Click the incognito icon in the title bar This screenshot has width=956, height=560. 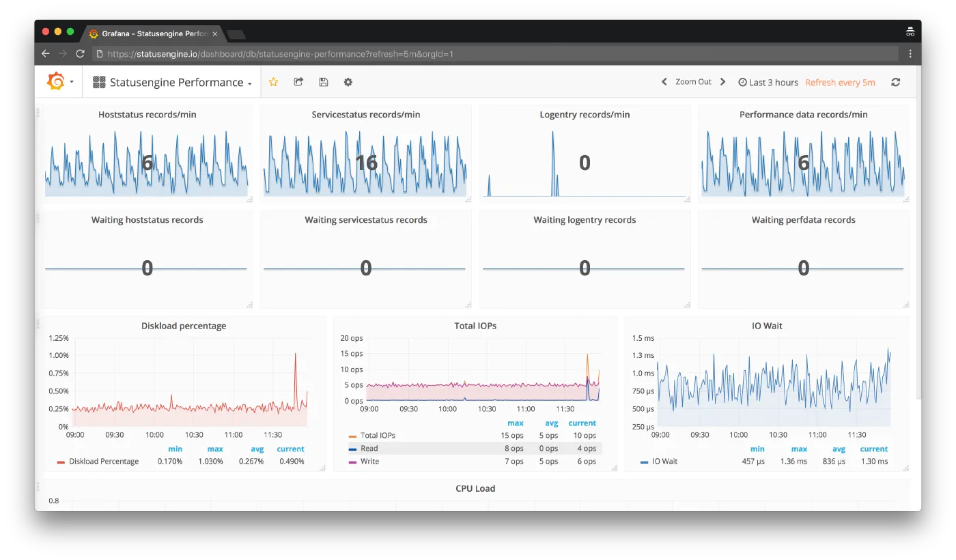910,32
